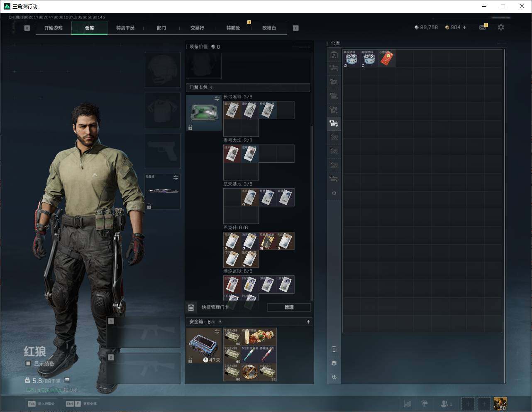This screenshot has width=532, height=412.
Task: Open warehouse sidebar settings gear
Action: (334, 193)
